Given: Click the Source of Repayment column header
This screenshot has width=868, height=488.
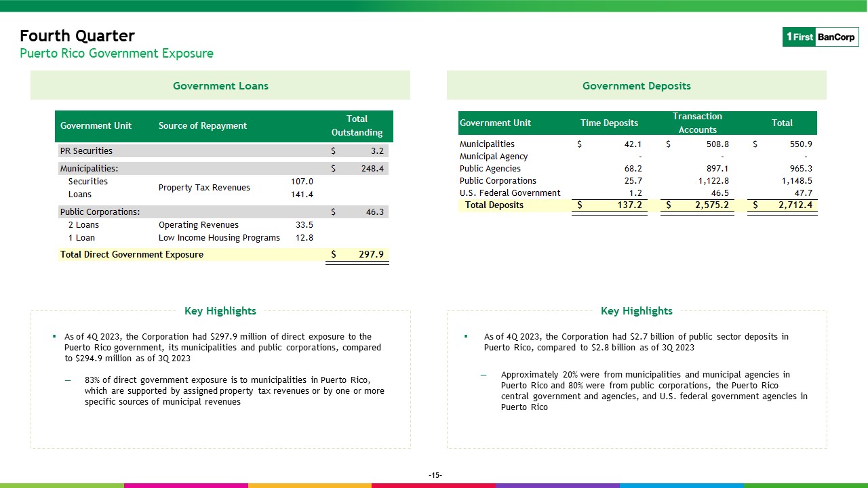Looking at the screenshot, I should [203, 125].
